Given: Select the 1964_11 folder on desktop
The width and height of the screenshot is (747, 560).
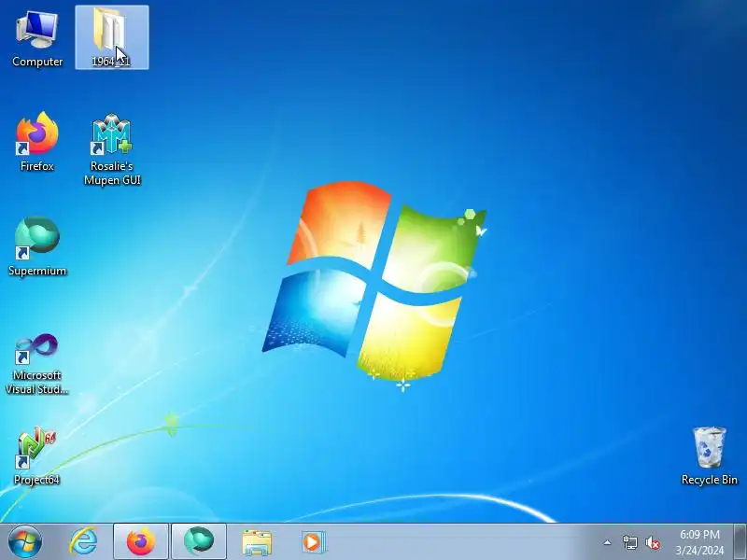Looking at the screenshot, I should tap(111, 37).
